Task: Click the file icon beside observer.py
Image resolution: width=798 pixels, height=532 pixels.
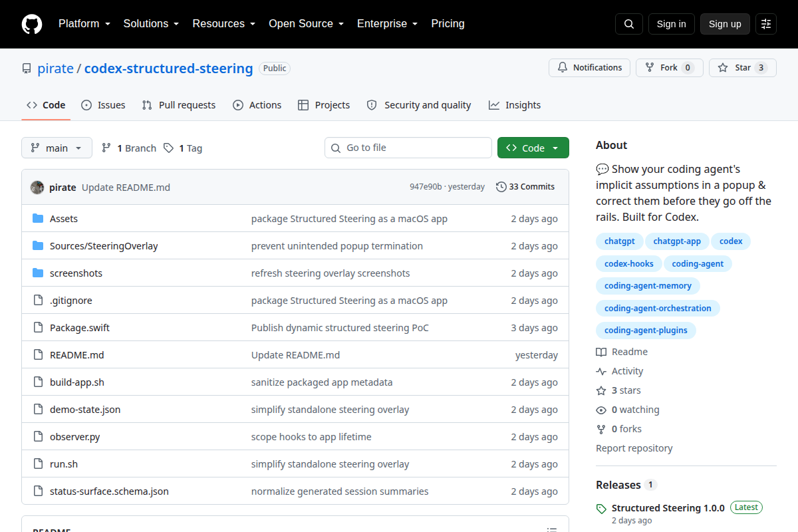Action: (38, 437)
